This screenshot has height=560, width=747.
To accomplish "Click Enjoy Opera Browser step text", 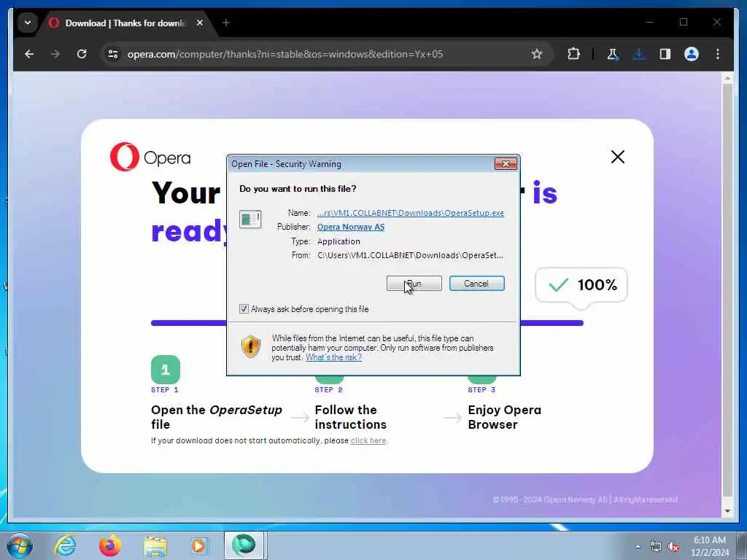I will point(505,417).
